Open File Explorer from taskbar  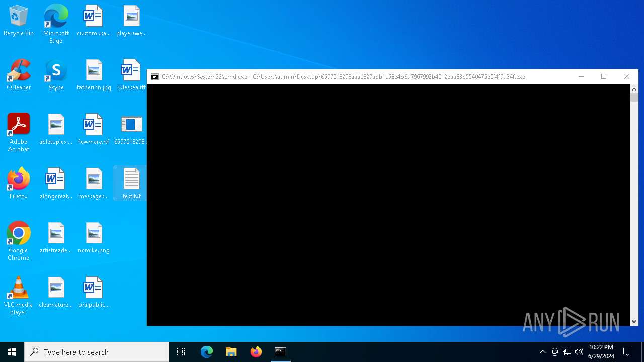click(231, 352)
